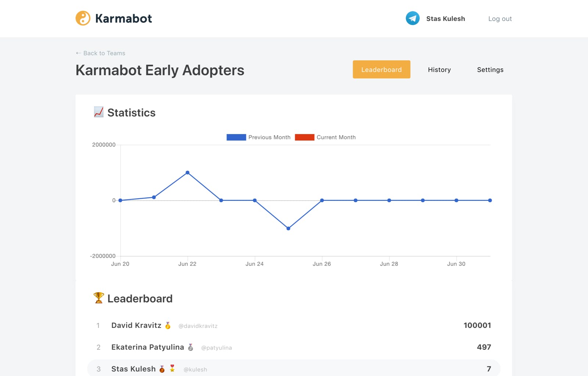Click the Current Month legend label
Viewport: 588px width, 376px height.
tap(336, 137)
